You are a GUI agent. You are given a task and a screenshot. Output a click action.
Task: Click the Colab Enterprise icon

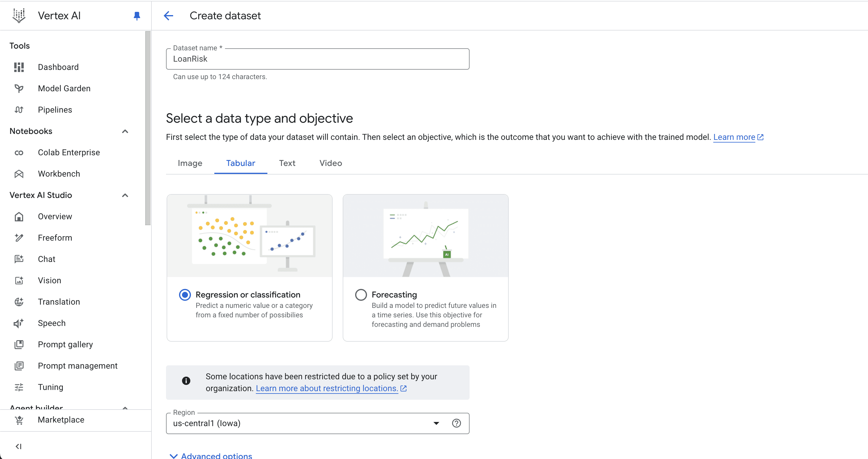coord(19,153)
